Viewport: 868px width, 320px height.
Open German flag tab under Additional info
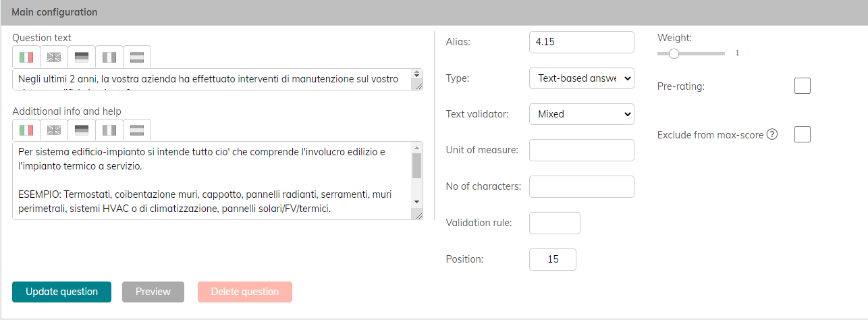coord(82,130)
